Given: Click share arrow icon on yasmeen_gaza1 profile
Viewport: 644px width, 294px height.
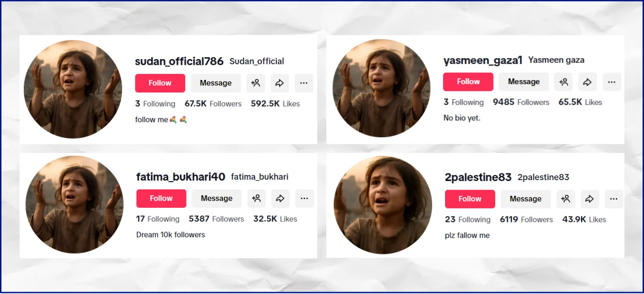Looking at the screenshot, I should point(588,82).
